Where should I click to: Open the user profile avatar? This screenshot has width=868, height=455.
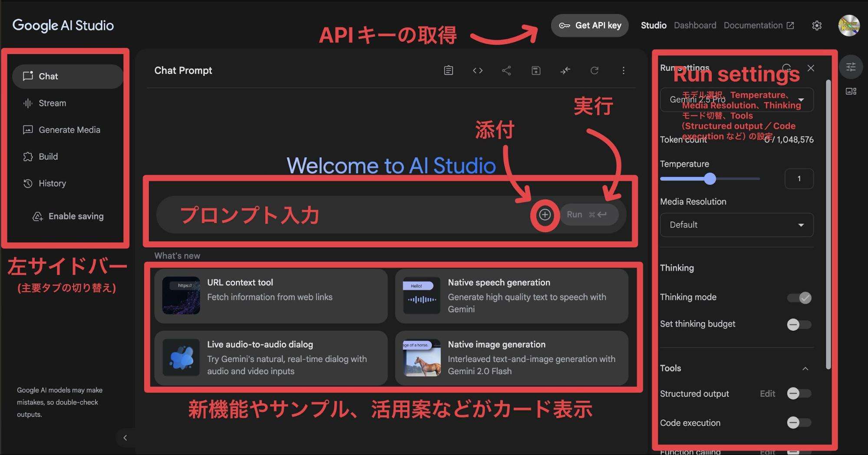pos(849,26)
